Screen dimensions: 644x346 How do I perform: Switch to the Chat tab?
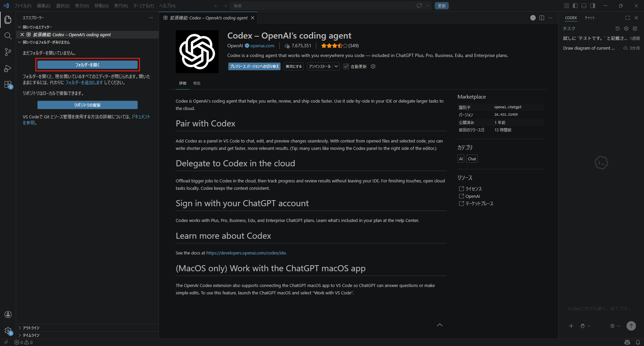pos(590,18)
